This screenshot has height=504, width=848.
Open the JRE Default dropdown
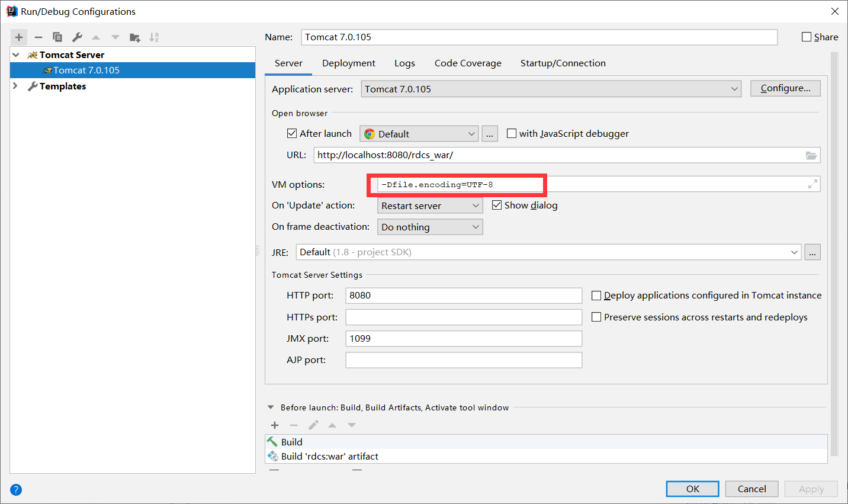coord(548,252)
